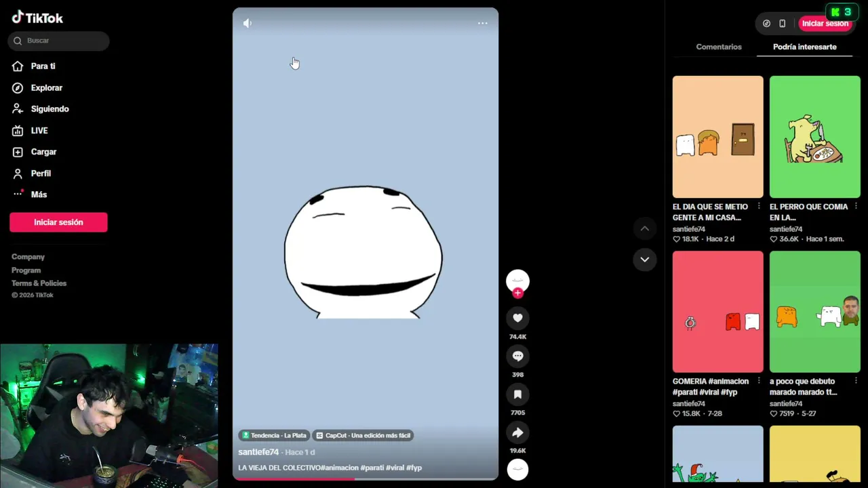Expand the Company footer section

coord(28,257)
